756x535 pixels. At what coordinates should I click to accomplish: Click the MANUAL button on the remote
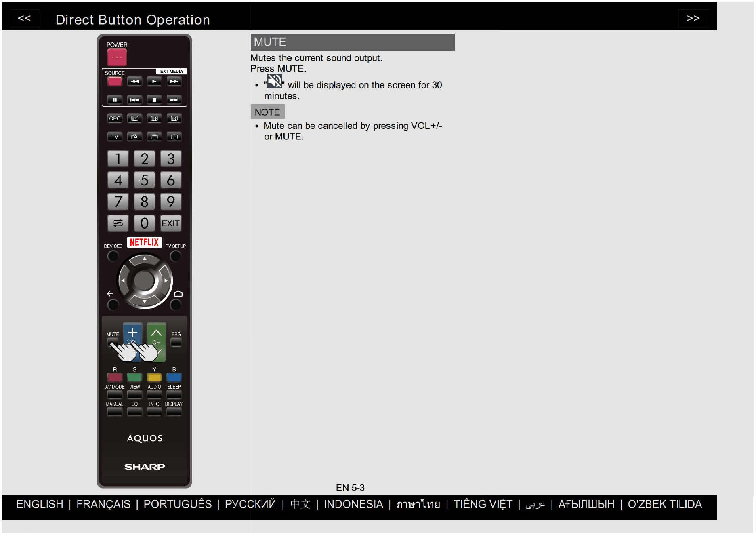tap(115, 412)
